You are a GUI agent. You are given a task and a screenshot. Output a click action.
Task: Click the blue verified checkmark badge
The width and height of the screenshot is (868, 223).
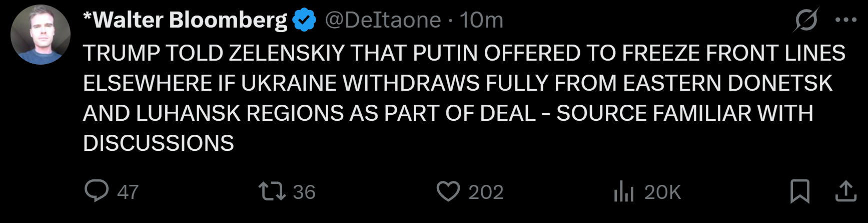click(x=304, y=21)
